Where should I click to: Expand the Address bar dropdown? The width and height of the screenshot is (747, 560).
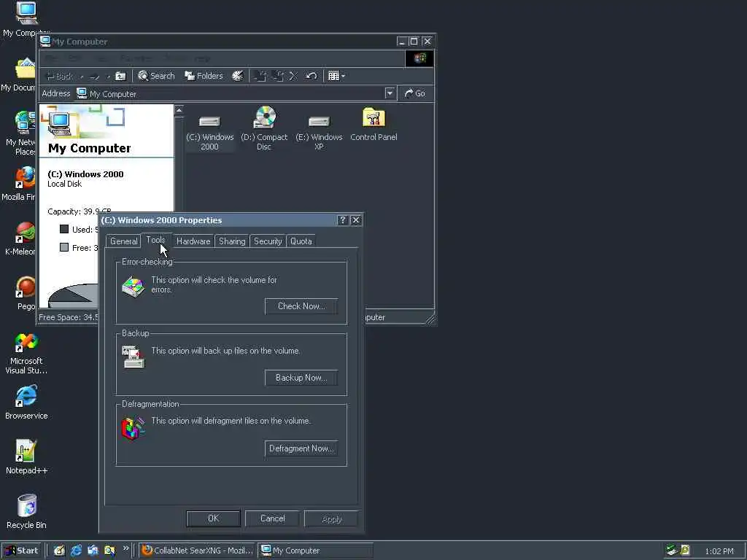click(390, 93)
